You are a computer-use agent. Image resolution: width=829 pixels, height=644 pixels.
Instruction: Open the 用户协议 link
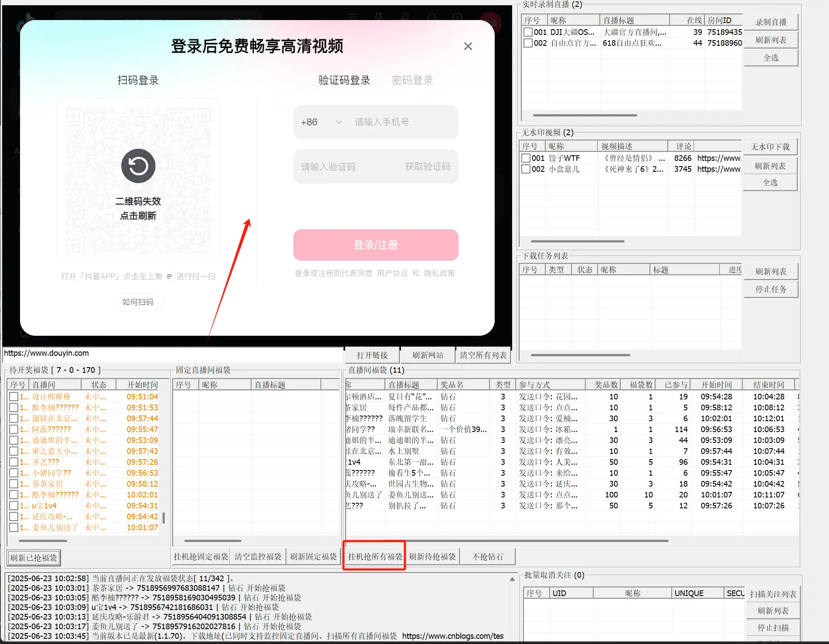click(x=392, y=273)
